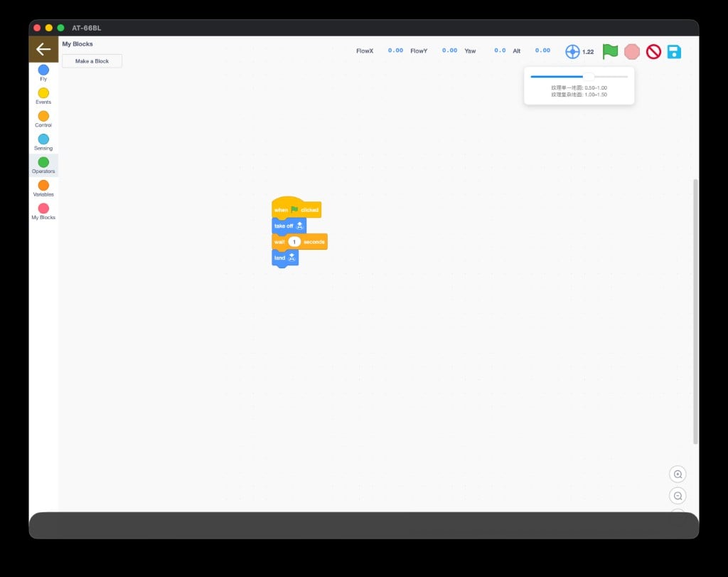Stop the program with the red octagon
Image resolution: width=728 pixels, height=577 pixels.
pyautogui.click(x=631, y=51)
